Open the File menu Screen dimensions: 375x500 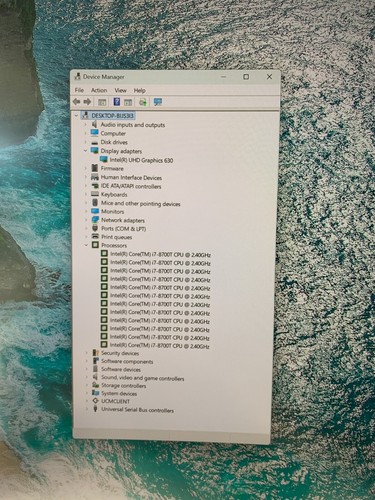(79, 90)
